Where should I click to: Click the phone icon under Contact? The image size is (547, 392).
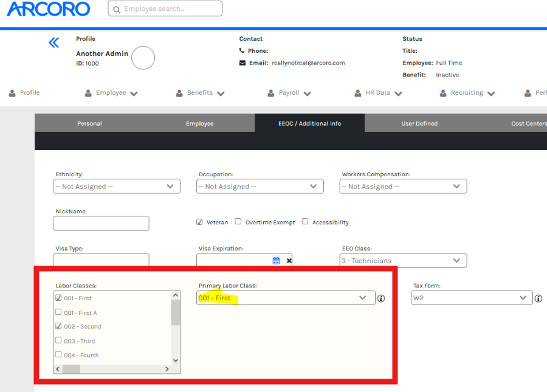[x=242, y=50]
